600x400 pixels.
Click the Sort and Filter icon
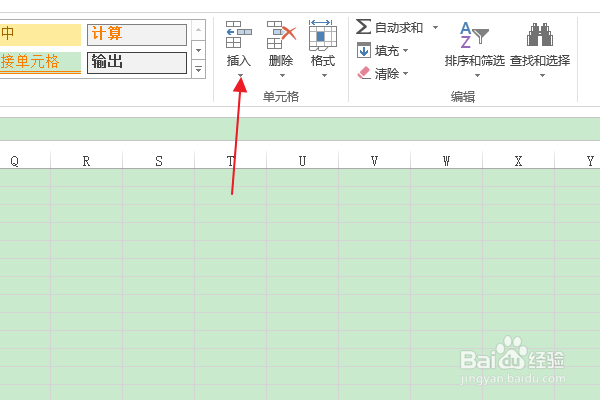coord(474,35)
